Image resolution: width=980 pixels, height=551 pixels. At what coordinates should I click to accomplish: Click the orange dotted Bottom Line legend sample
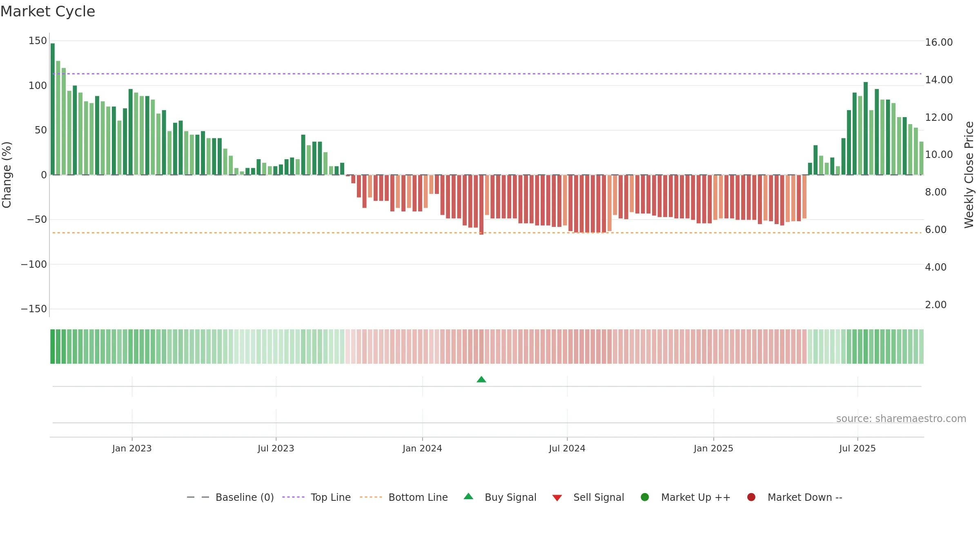tap(371, 497)
